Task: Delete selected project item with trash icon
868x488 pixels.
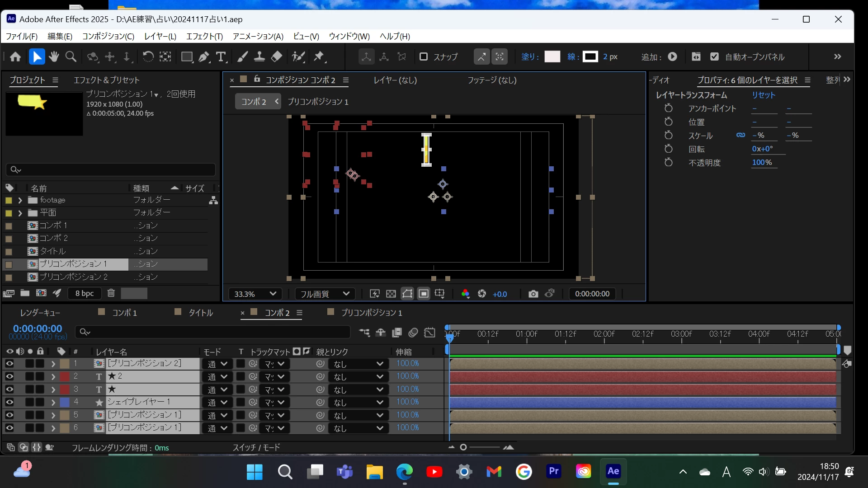Action: coord(111,293)
